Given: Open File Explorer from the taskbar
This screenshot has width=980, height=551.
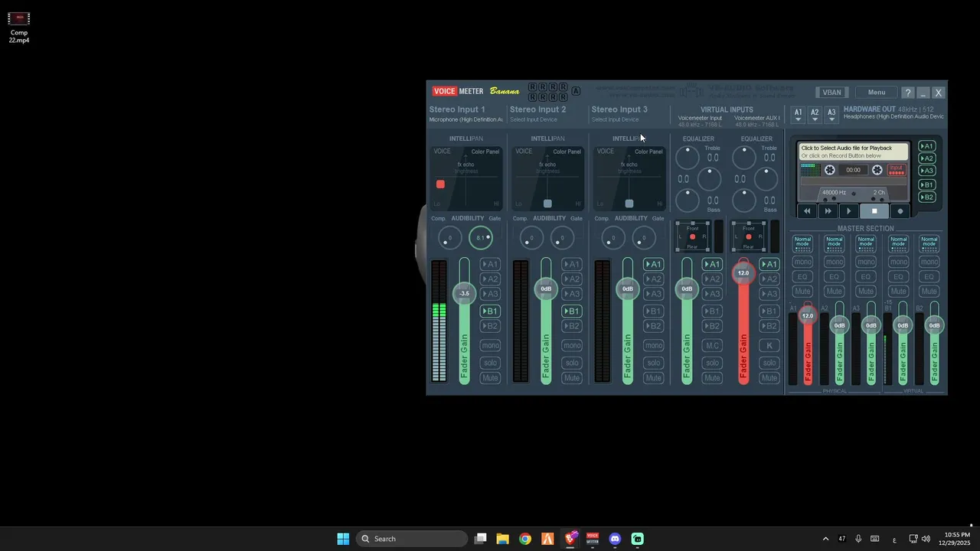Looking at the screenshot, I should coord(502,539).
